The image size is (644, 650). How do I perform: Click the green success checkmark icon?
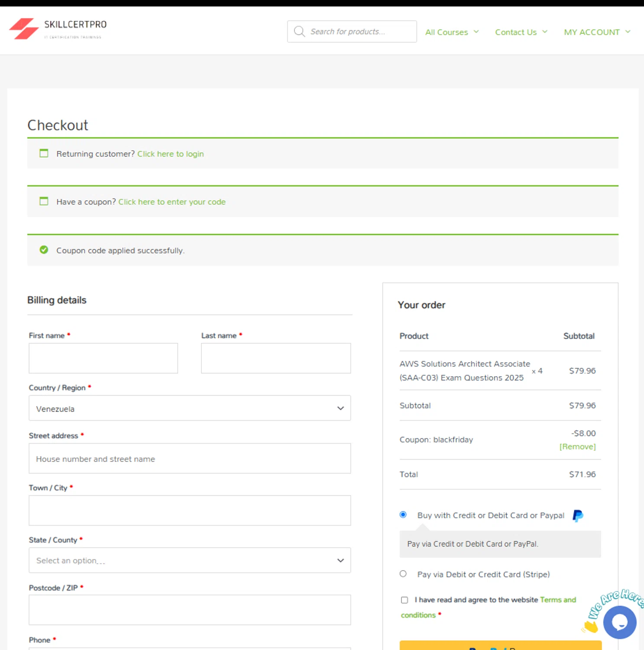pyautogui.click(x=44, y=250)
